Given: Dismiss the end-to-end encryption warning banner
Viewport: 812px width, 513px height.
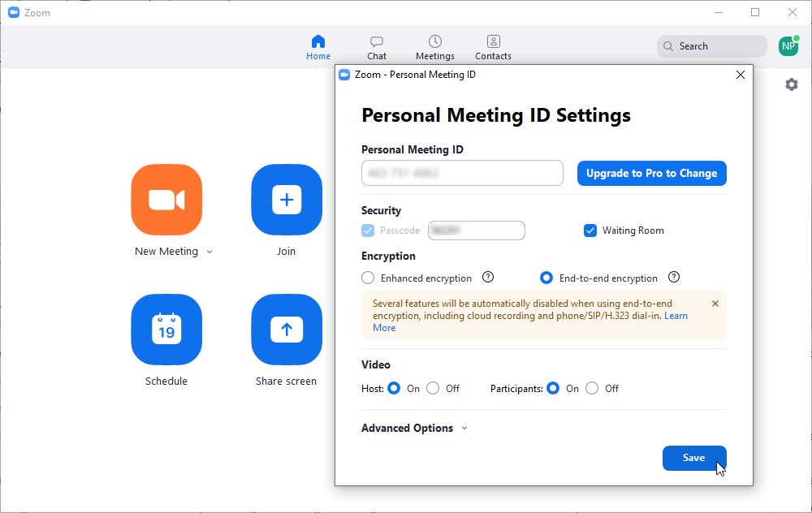Looking at the screenshot, I should coord(715,304).
